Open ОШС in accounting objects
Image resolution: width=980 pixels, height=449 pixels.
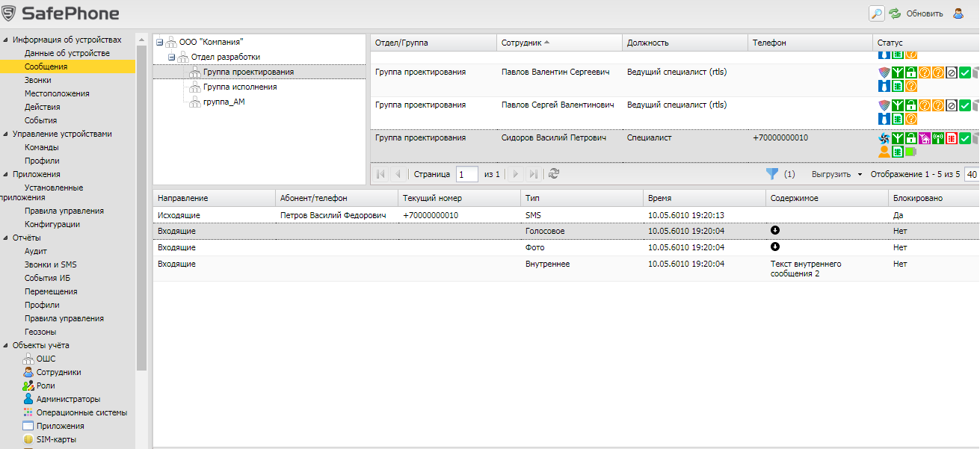tap(46, 359)
